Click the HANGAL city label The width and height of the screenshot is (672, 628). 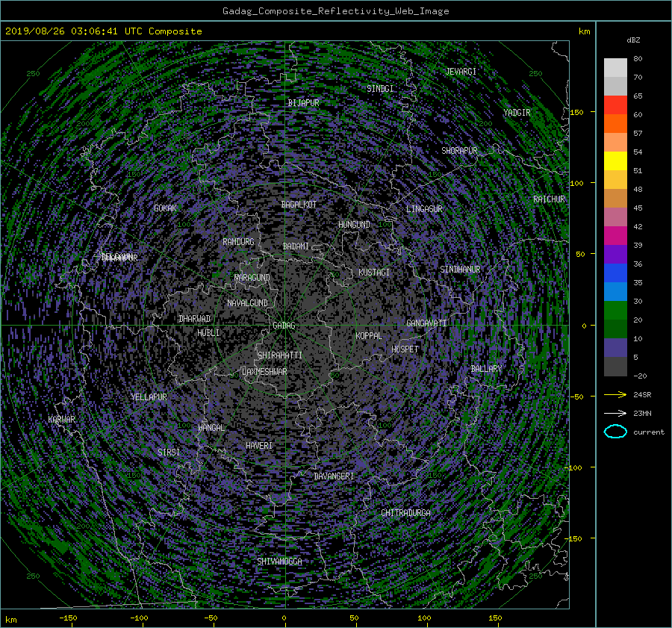[x=211, y=428]
